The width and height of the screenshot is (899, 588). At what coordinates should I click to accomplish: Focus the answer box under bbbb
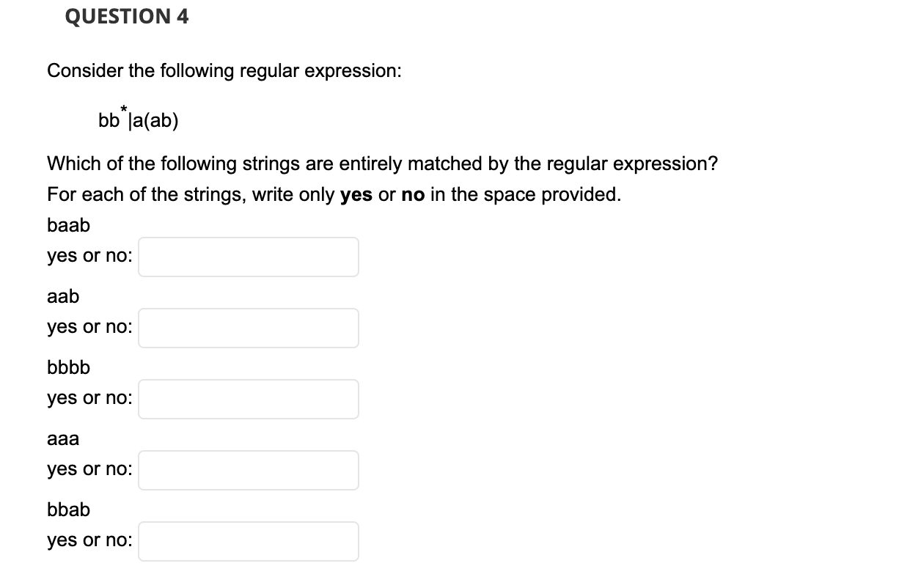248,400
